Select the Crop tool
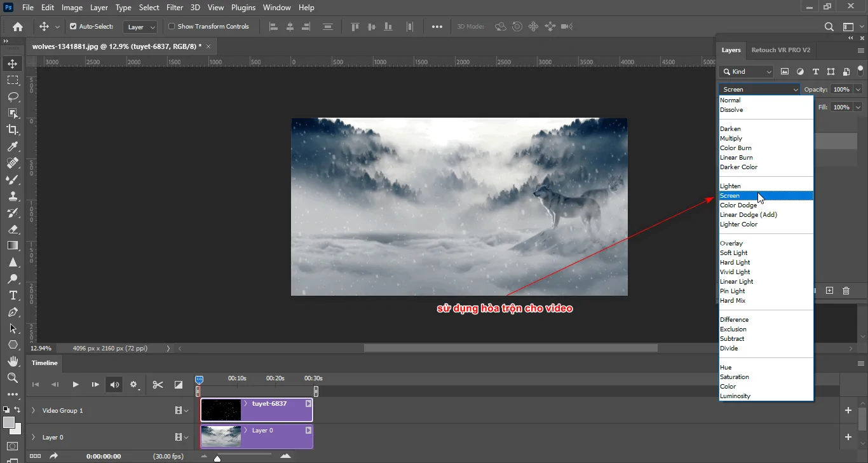 [x=13, y=130]
